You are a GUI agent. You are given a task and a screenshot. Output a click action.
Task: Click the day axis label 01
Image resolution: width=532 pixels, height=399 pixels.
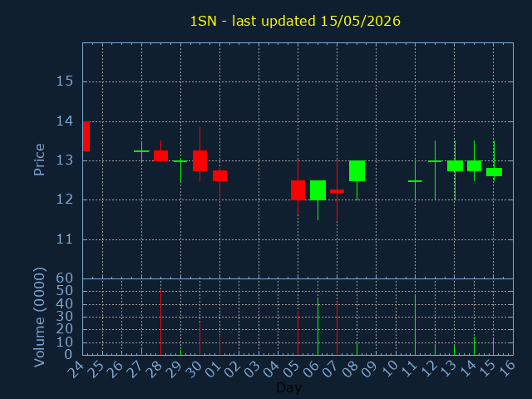pyautogui.click(x=213, y=369)
